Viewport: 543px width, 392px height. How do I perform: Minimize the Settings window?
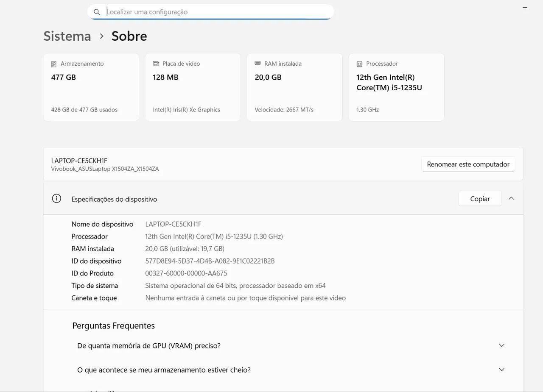pyautogui.click(x=525, y=7)
